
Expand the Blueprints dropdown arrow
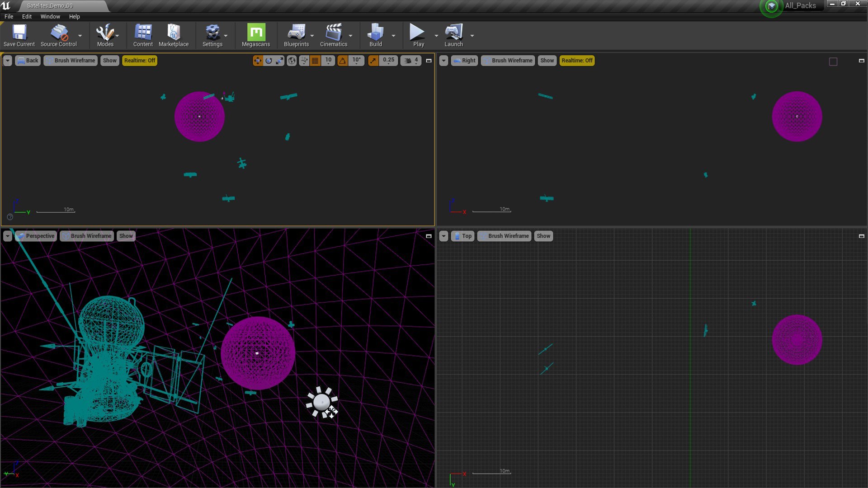(312, 36)
